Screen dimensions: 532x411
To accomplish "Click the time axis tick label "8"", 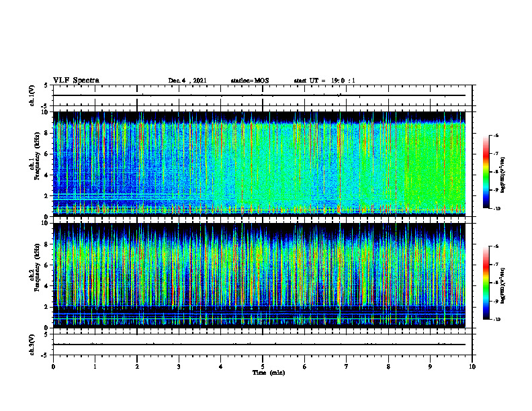I will click(x=388, y=367).
